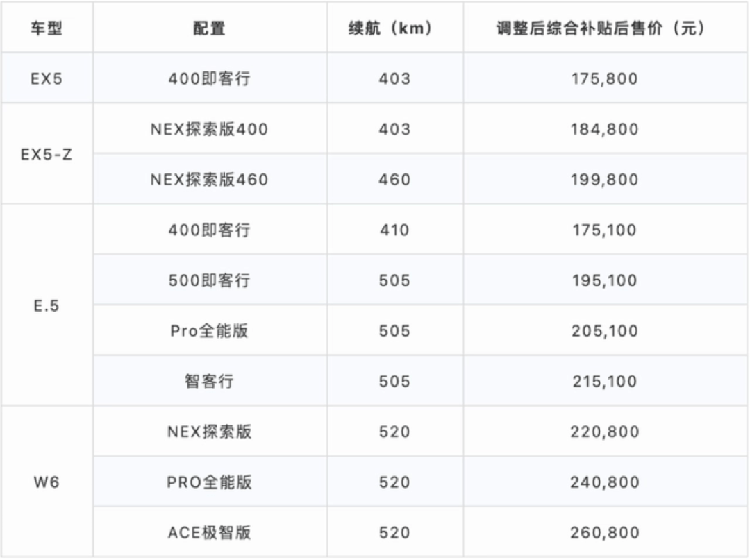750x560 pixels.
Task: Click the EX5-Z model cell
Action: coord(47,154)
